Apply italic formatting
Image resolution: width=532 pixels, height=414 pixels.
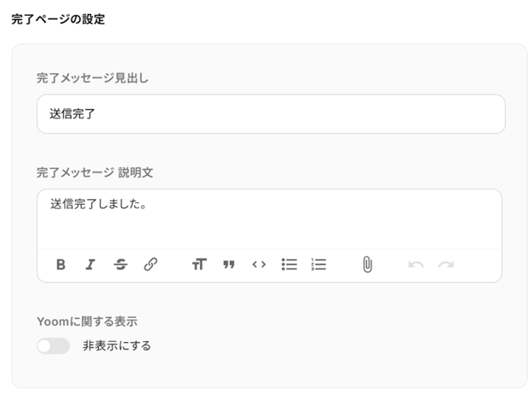tap(90, 265)
